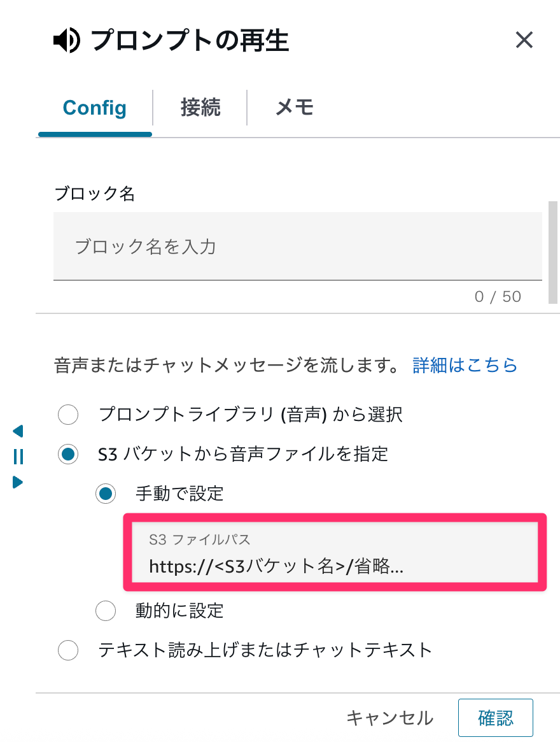
Task: Select S3 バケットから音声ファイルを指定 option
Action: pos(68,454)
